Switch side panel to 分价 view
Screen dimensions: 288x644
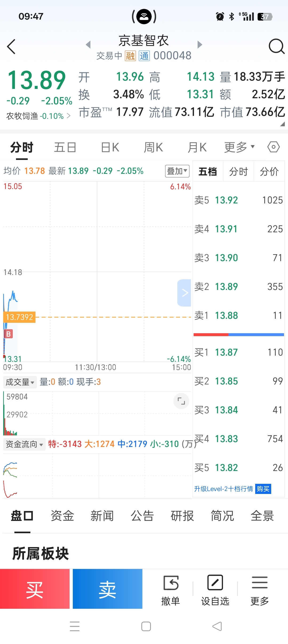(269, 171)
